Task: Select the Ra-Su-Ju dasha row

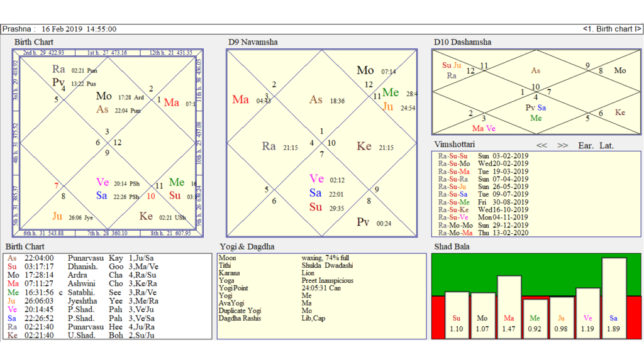Action: 483,186
